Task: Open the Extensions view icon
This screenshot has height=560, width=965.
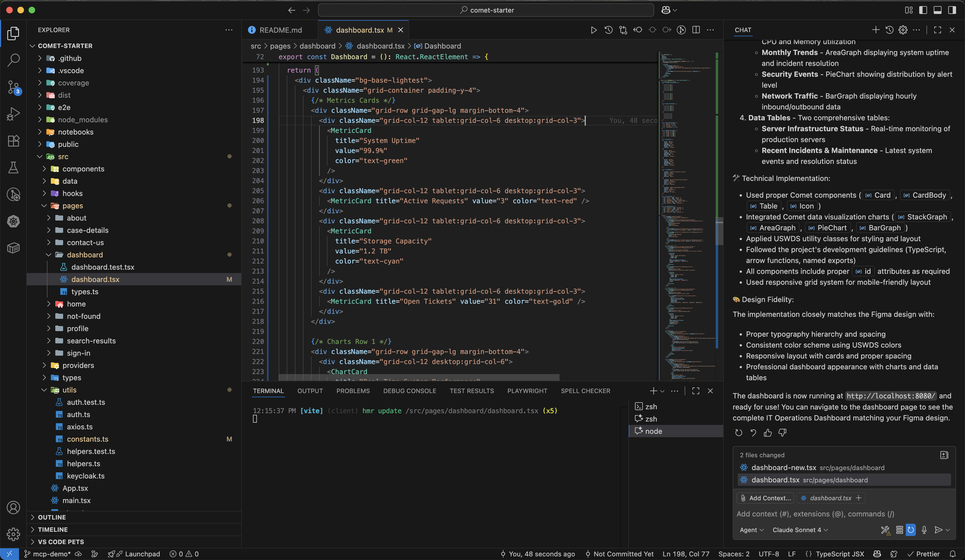Action: (x=13, y=141)
